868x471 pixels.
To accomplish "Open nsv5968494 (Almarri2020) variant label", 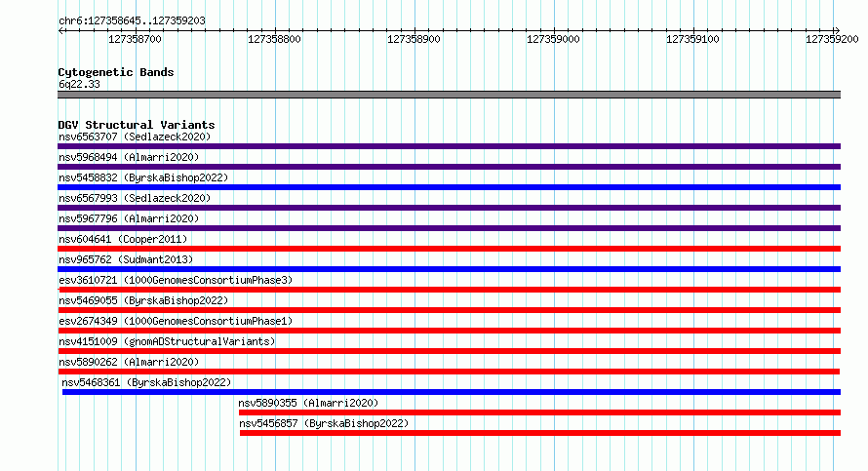I will point(129,157).
